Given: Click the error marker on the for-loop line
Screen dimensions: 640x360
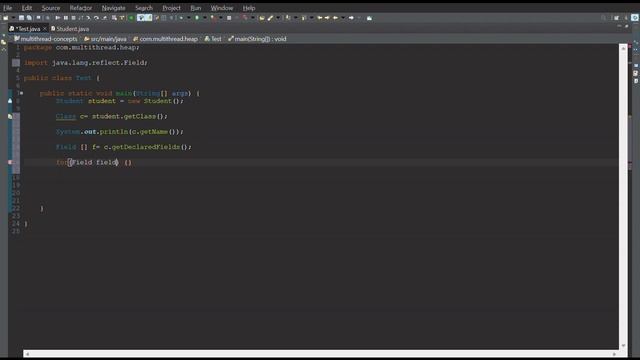Looking at the screenshot, I should (x=10, y=162).
